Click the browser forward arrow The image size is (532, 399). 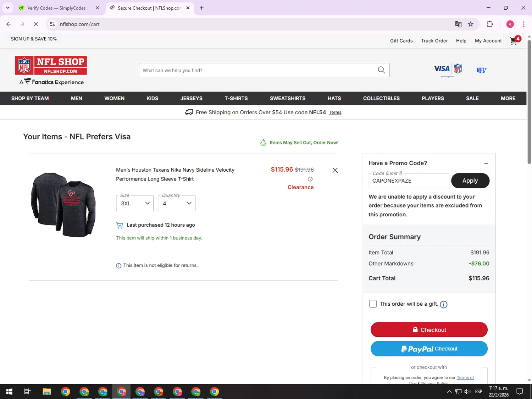click(22, 24)
